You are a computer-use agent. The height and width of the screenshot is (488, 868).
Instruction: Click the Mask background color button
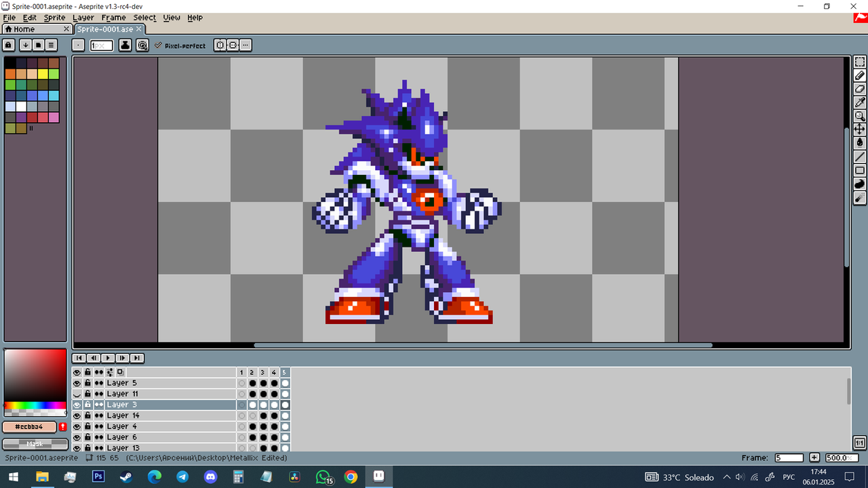[x=35, y=444]
